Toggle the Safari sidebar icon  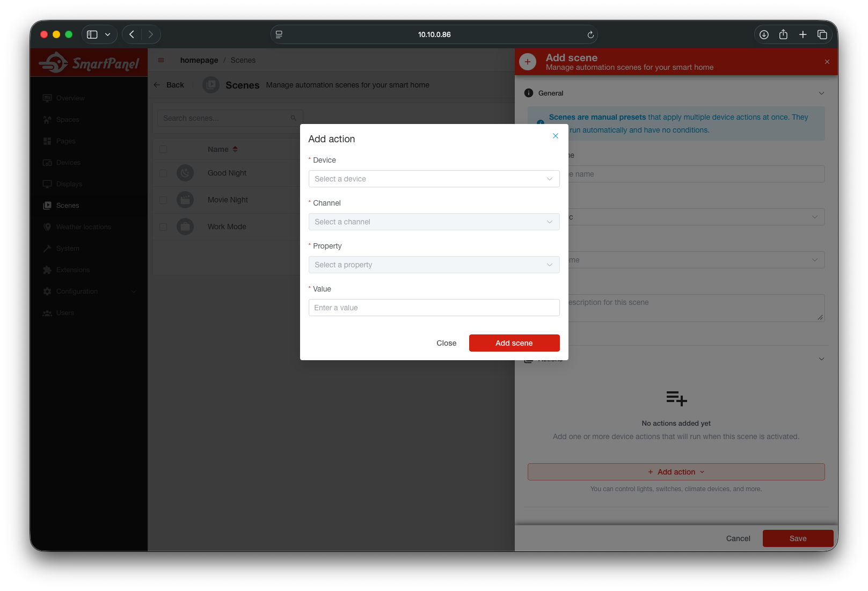pos(92,34)
